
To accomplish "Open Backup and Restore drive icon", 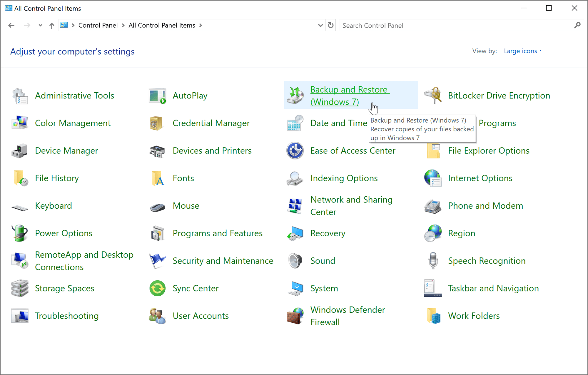I will pyautogui.click(x=295, y=96).
